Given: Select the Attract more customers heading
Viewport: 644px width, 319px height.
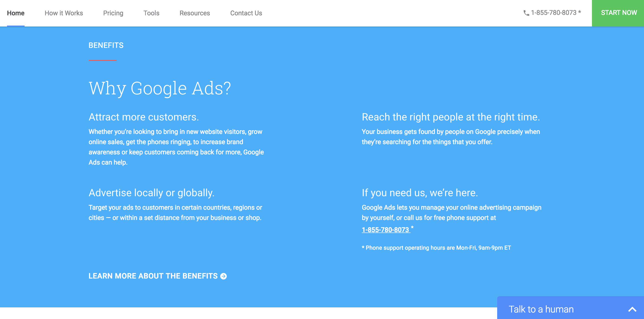Looking at the screenshot, I should click(144, 117).
